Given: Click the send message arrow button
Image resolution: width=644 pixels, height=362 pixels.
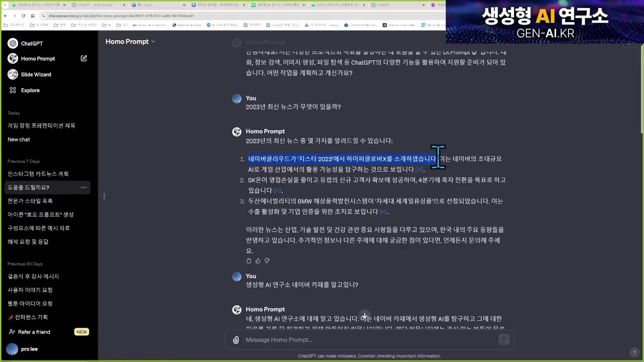Looking at the screenshot, I should tap(504, 340).
